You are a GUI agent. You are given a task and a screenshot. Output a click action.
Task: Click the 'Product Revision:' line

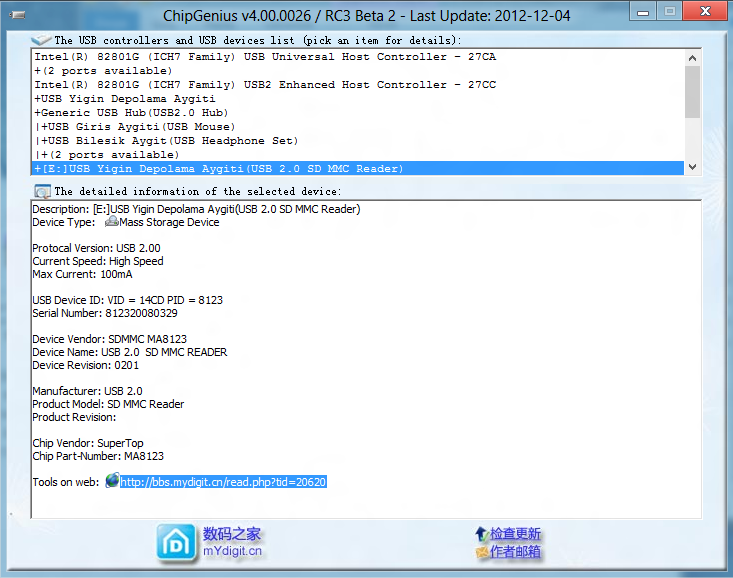pos(74,417)
